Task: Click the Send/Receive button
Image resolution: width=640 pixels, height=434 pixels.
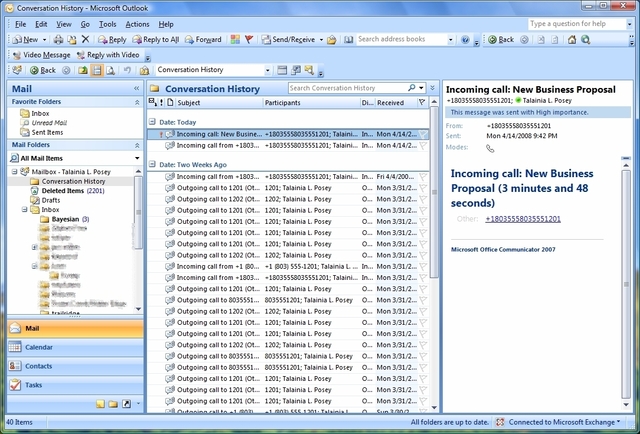Action: (288, 40)
